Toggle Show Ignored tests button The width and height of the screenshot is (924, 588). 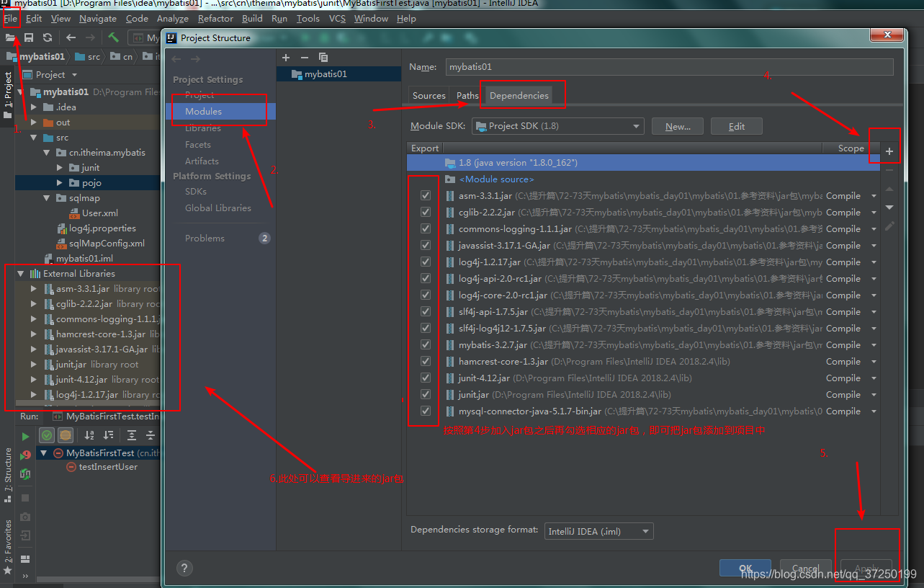click(66, 435)
